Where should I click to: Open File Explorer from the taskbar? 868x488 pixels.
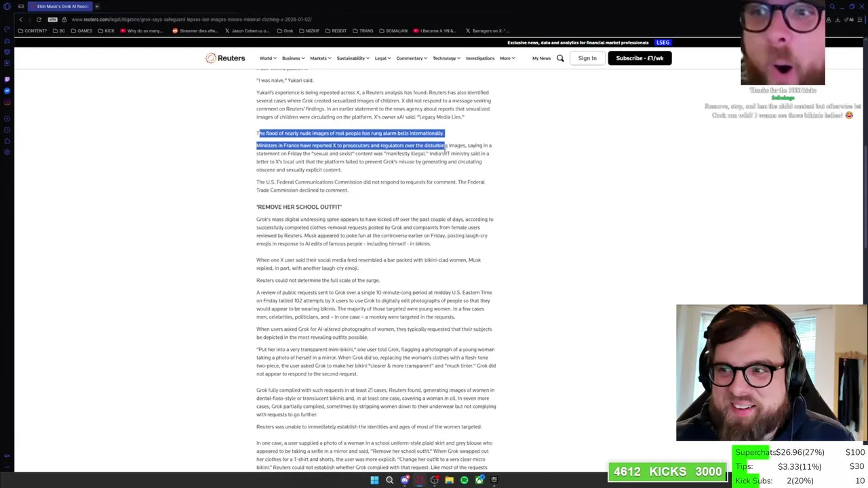(x=449, y=480)
